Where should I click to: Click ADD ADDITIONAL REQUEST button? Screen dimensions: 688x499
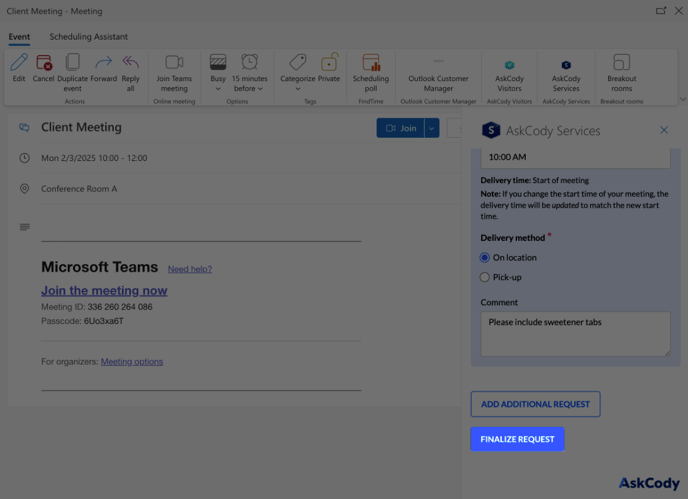pos(535,404)
